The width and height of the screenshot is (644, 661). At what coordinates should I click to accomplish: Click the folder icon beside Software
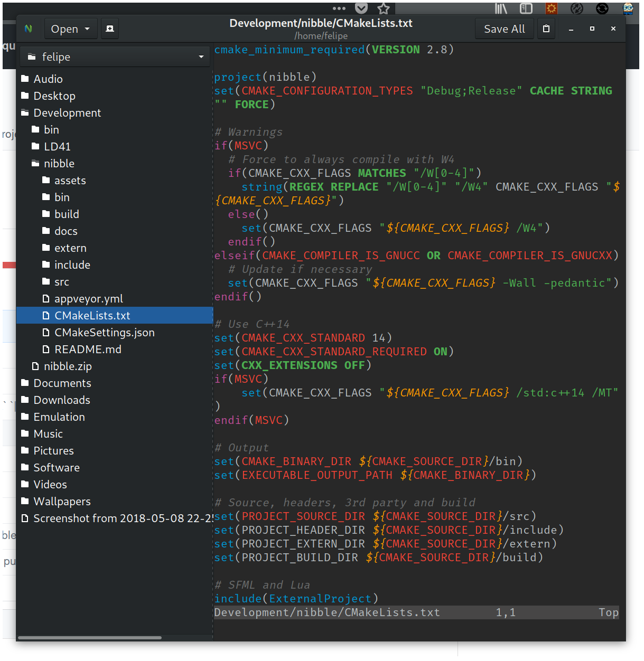(25, 468)
